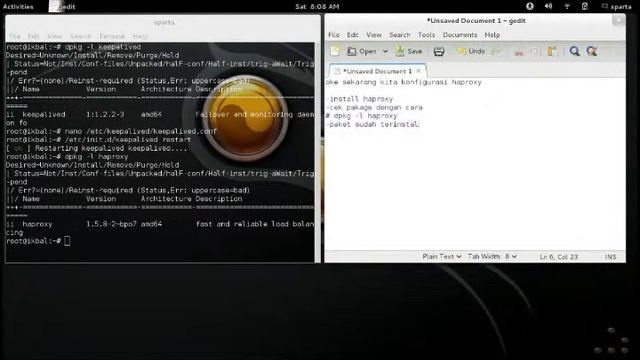Click the gedit app menu in top bar
The image size is (640, 360).
tap(62, 7)
